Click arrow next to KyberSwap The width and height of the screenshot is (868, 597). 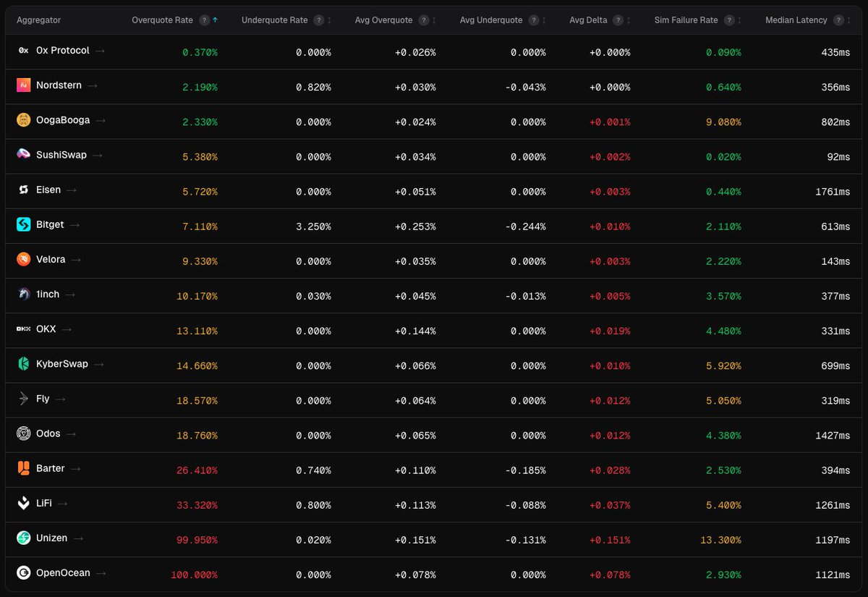(x=99, y=364)
